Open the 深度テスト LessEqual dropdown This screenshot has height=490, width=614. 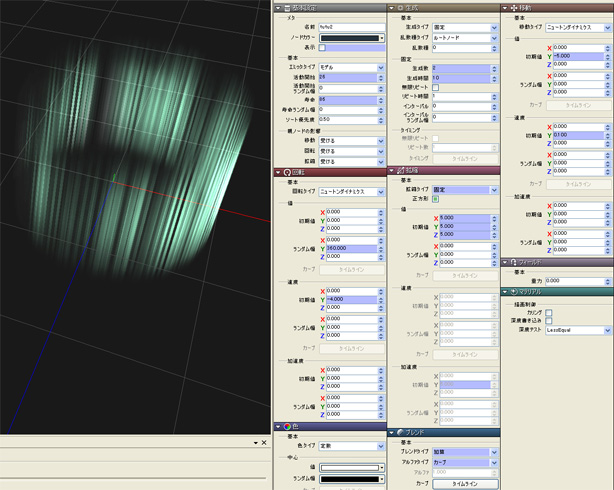(579, 330)
